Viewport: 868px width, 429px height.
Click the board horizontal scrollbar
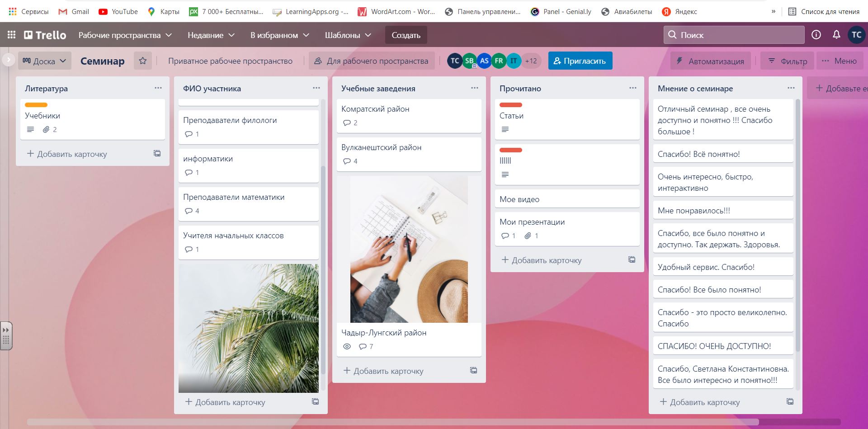393,422
